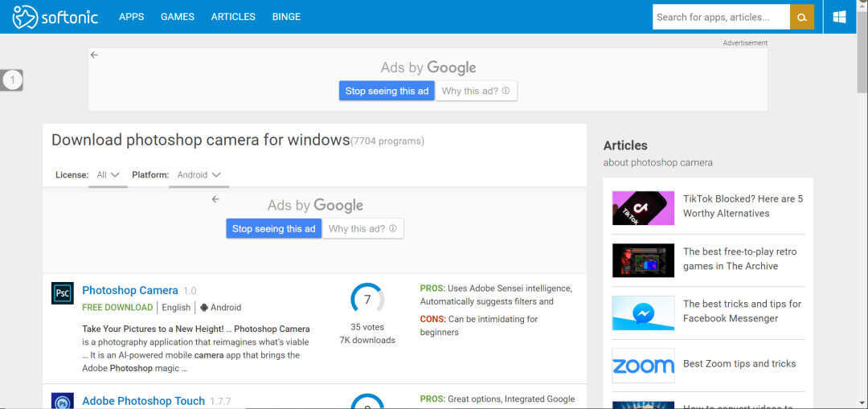
Task: Click the '35 votes' text
Action: click(x=367, y=327)
